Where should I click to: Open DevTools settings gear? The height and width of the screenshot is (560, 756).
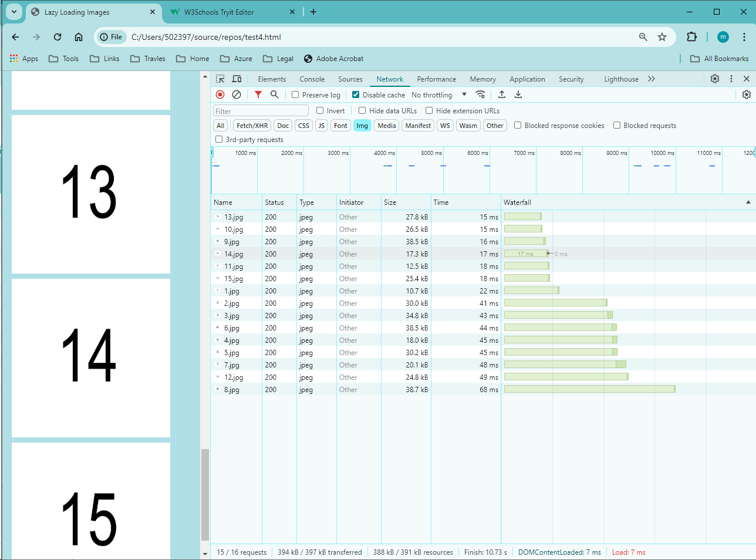pyautogui.click(x=714, y=79)
